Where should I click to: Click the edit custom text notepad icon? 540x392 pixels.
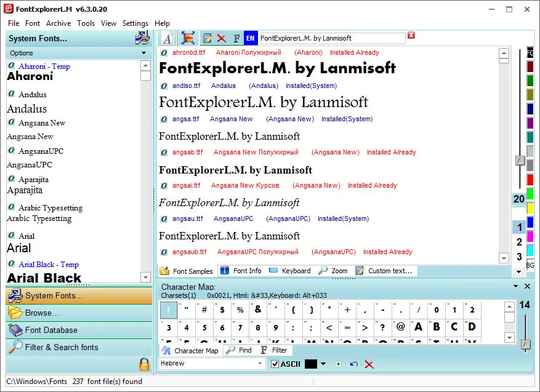point(208,38)
